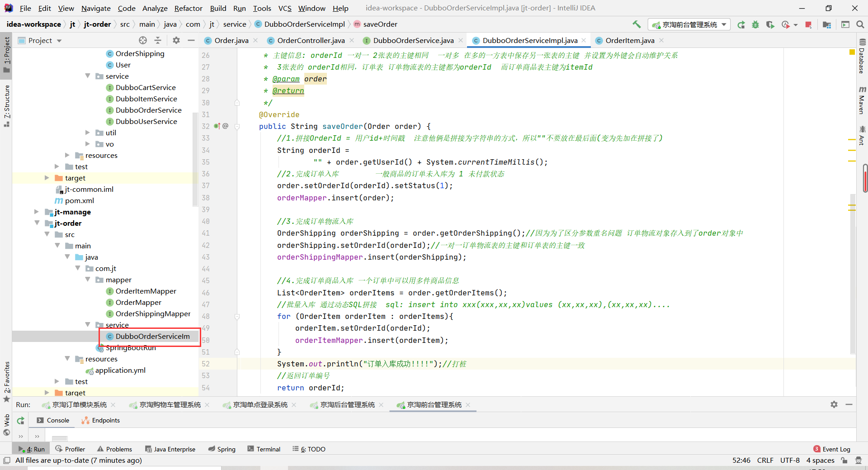Click the red Stop icon in toolbar
The height and width of the screenshot is (470, 868).
(808, 24)
